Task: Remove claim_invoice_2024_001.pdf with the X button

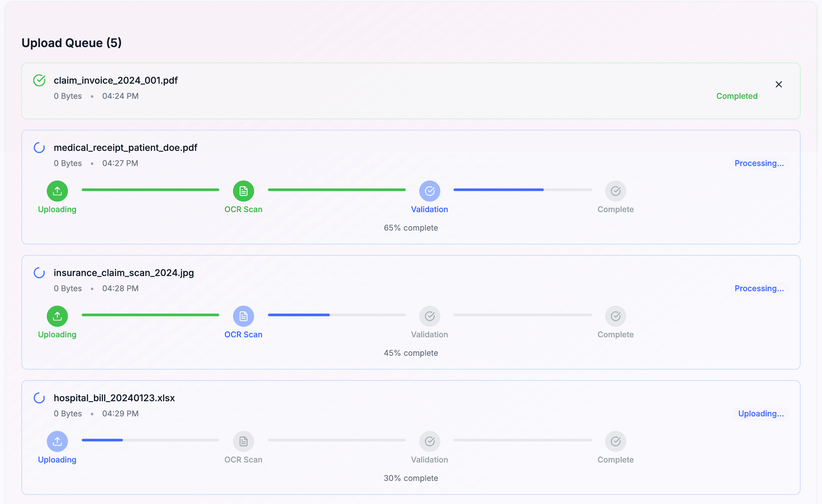Action: [778, 84]
